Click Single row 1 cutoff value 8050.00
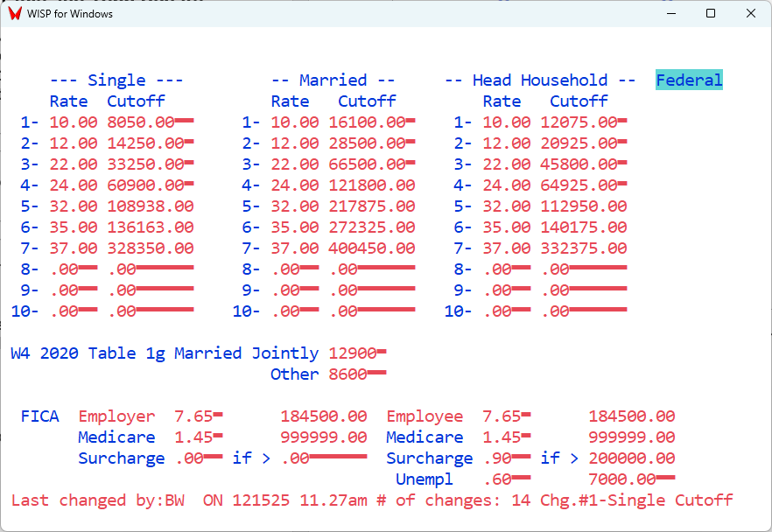772x532 pixels. click(140, 122)
